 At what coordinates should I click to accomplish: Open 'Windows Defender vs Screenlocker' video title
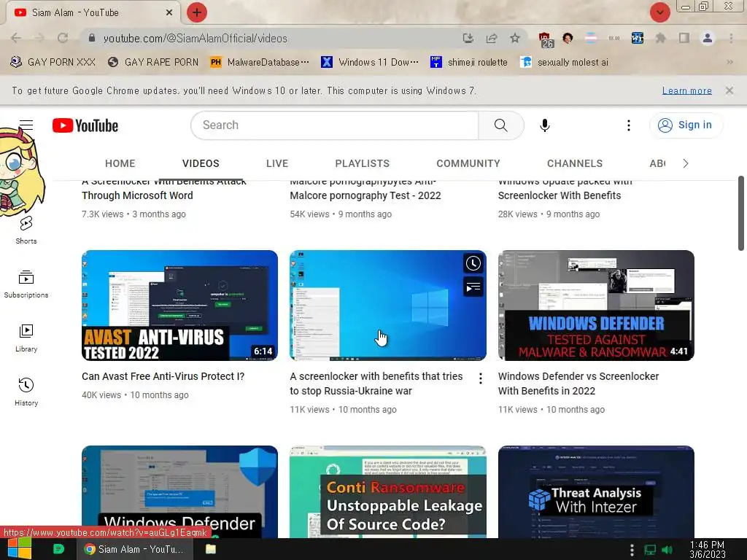click(x=578, y=384)
